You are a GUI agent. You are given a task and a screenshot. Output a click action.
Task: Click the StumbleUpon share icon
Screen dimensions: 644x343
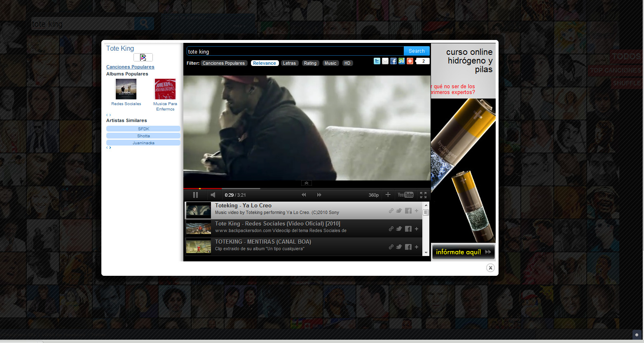click(x=401, y=61)
